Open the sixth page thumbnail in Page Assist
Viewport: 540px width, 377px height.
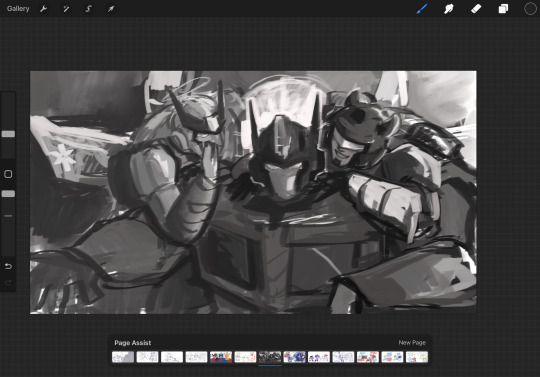tap(245, 357)
